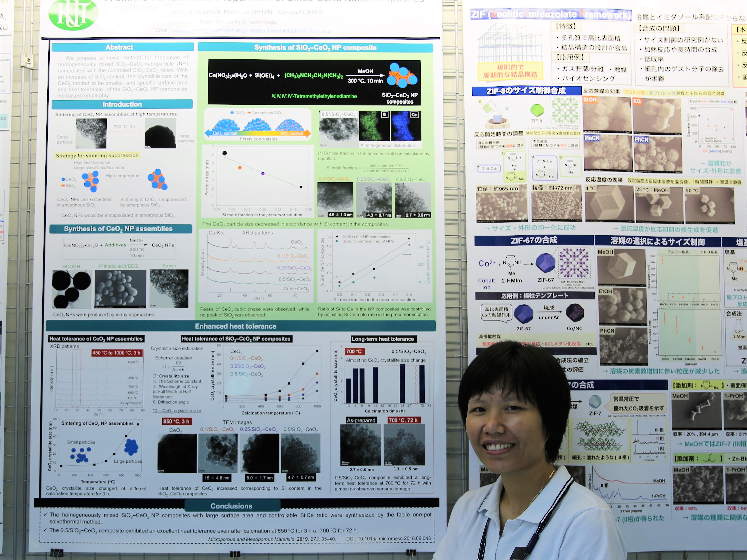Click the '2-HMIm' label
The image size is (747, 560).
tap(512, 281)
